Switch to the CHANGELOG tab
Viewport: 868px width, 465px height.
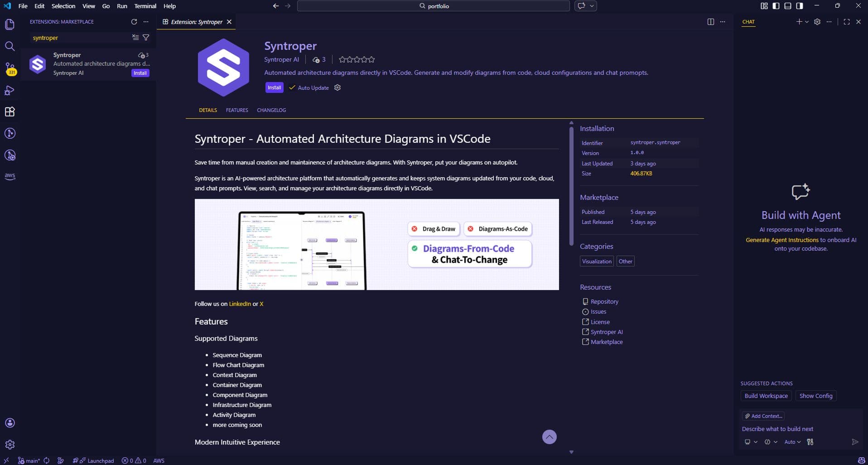pyautogui.click(x=271, y=110)
